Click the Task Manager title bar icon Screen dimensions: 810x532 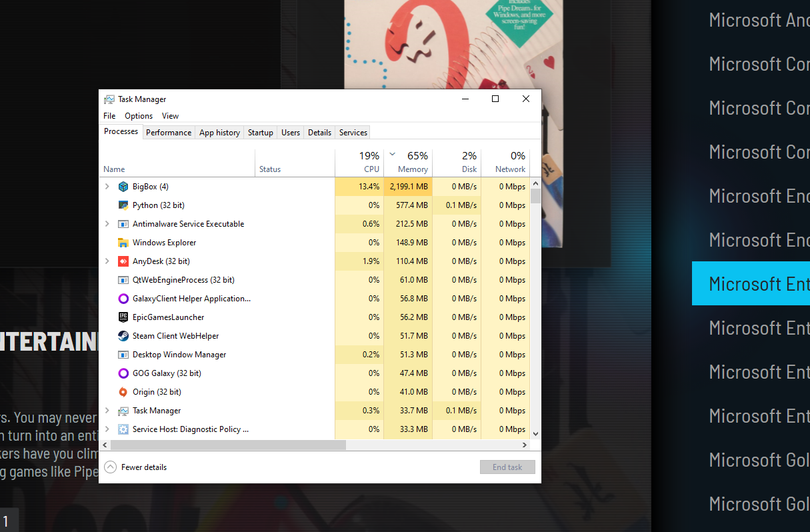109,99
